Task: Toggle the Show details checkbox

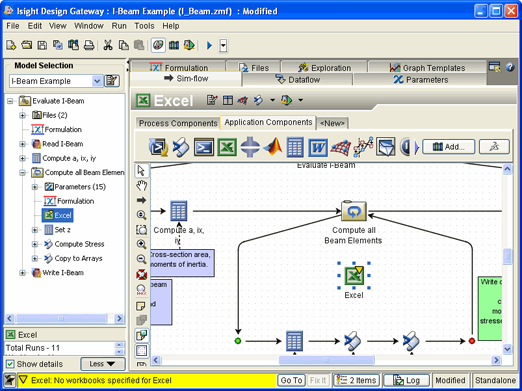Action: click(10, 364)
